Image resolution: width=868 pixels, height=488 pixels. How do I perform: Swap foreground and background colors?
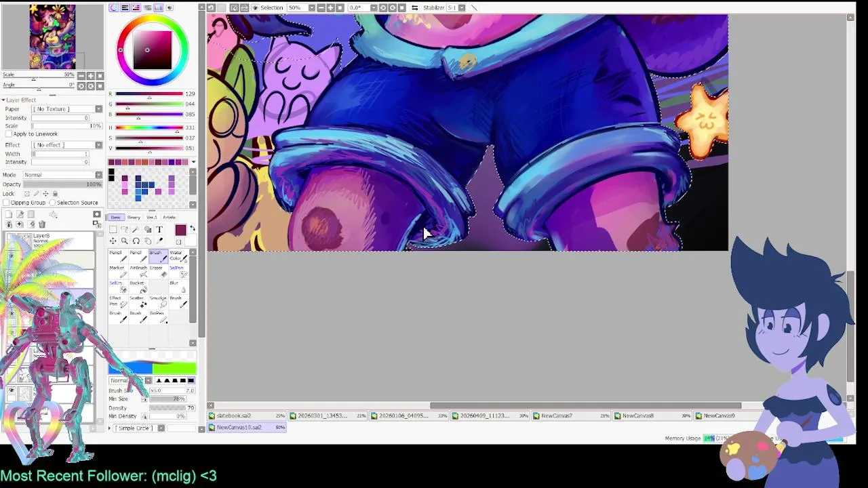tap(193, 228)
